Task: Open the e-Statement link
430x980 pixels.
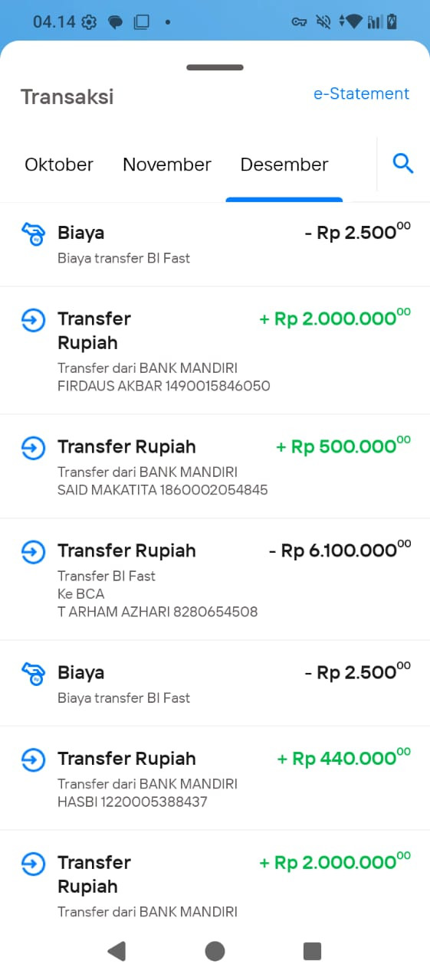Action: point(361,93)
